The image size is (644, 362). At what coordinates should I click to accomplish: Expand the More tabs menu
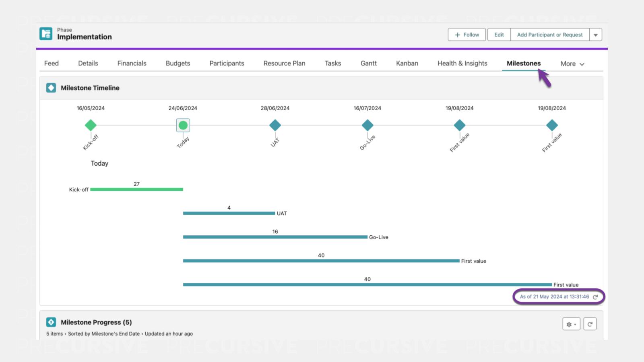[x=572, y=64]
